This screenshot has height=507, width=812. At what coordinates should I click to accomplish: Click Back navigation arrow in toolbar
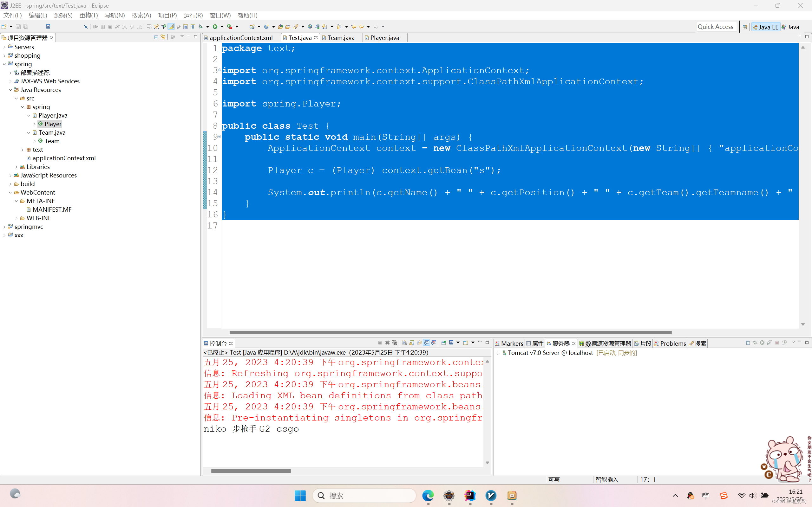point(361,27)
